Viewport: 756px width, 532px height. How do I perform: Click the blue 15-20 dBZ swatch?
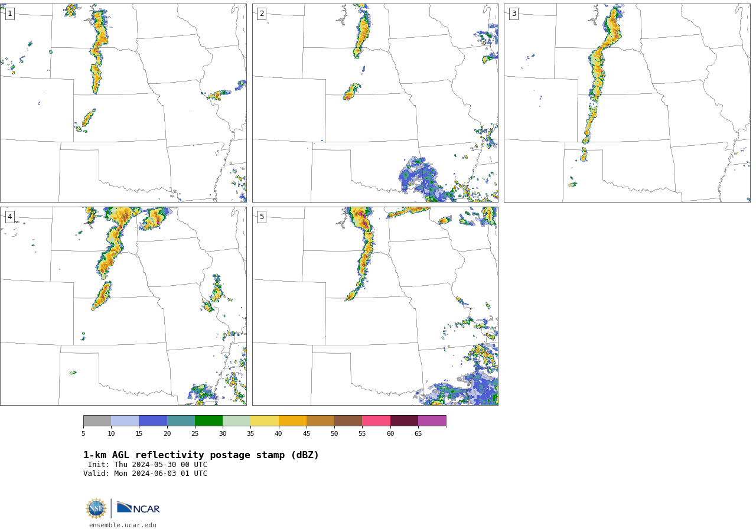(x=153, y=421)
